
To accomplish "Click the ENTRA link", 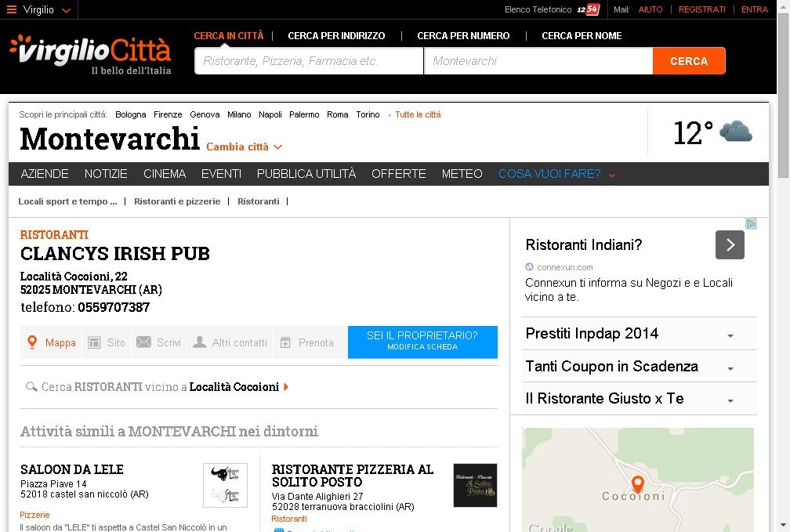I will [755, 9].
